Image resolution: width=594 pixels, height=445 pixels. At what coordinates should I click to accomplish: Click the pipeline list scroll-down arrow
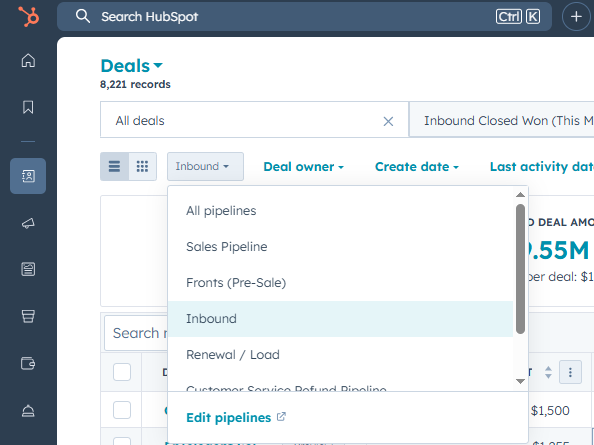click(520, 381)
